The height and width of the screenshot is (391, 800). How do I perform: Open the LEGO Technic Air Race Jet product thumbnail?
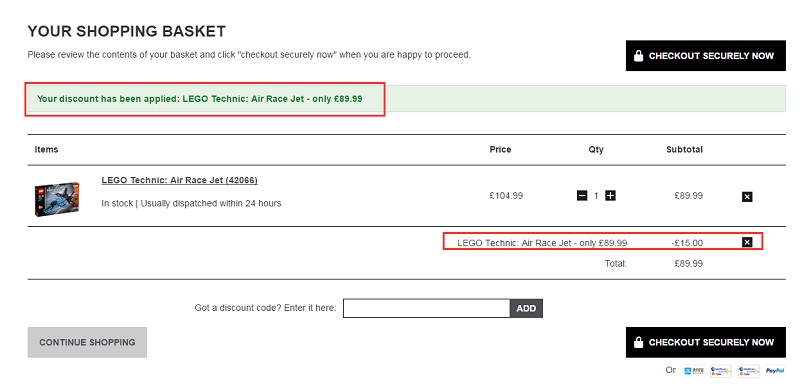[57, 199]
